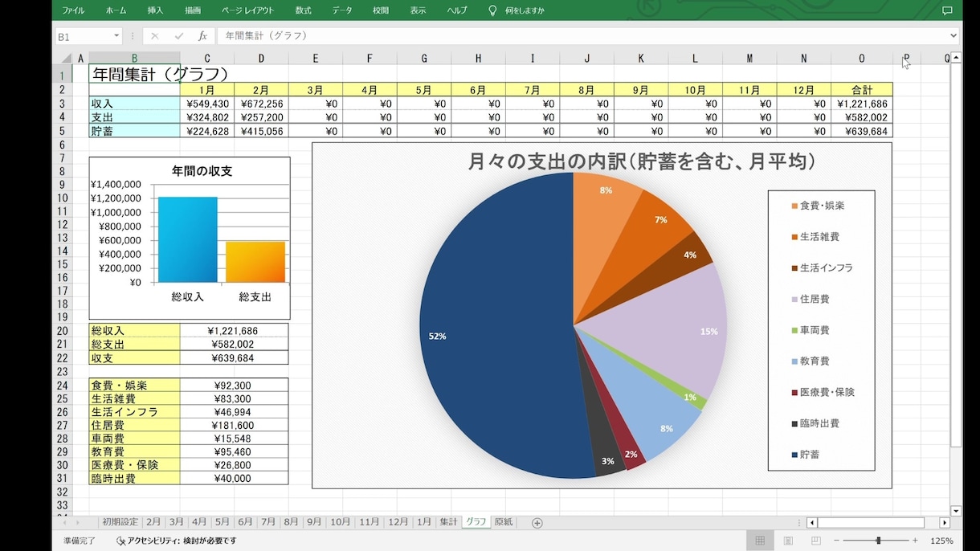Select column header C
The image size is (980, 551).
point(207,58)
